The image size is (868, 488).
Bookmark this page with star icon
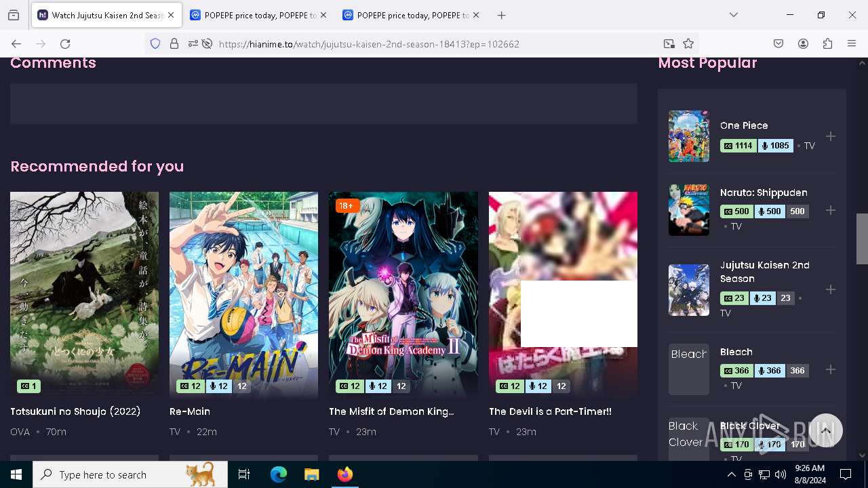pos(688,43)
